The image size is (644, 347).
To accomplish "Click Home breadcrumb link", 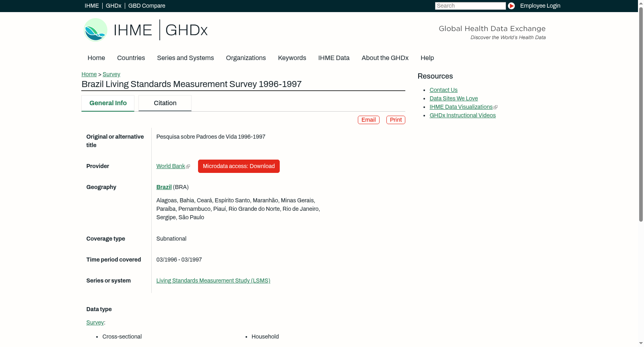I will tap(89, 75).
